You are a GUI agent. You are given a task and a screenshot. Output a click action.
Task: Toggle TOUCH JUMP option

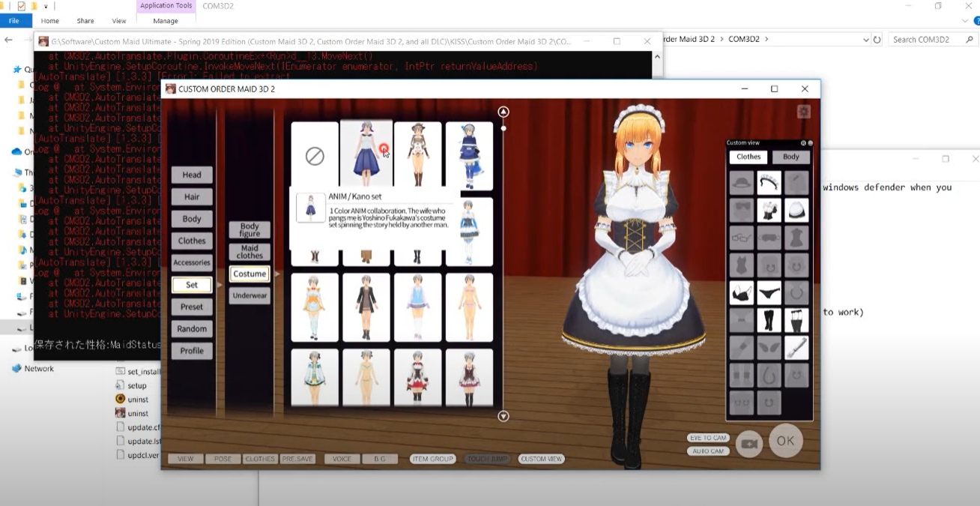pos(488,459)
